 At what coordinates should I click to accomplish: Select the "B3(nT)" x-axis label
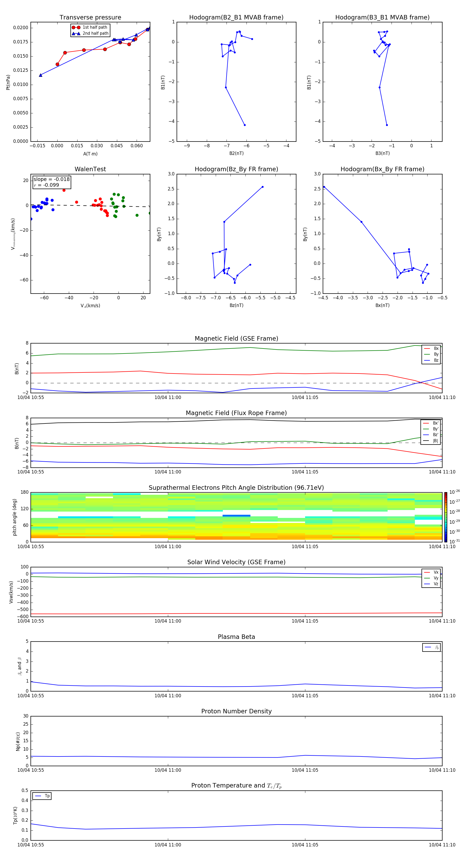pyautogui.click(x=382, y=153)
